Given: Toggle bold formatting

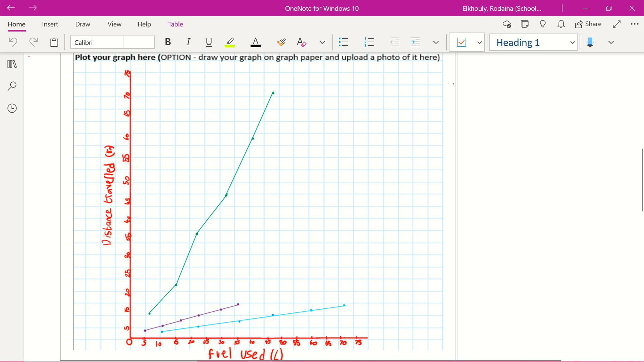Looking at the screenshot, I should click(168, 42).
